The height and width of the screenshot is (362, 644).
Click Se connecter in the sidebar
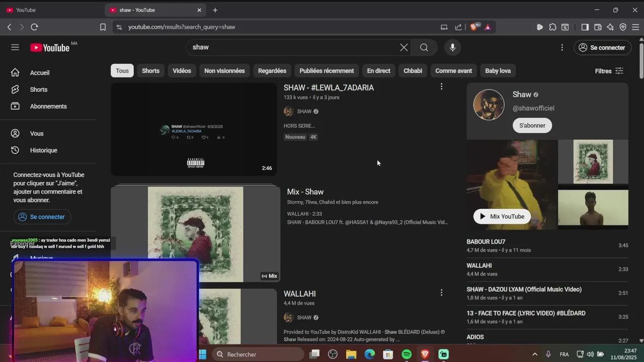(42, 217)
